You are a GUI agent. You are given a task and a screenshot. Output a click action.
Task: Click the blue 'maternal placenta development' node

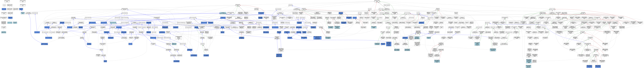[x=176, y=27]
